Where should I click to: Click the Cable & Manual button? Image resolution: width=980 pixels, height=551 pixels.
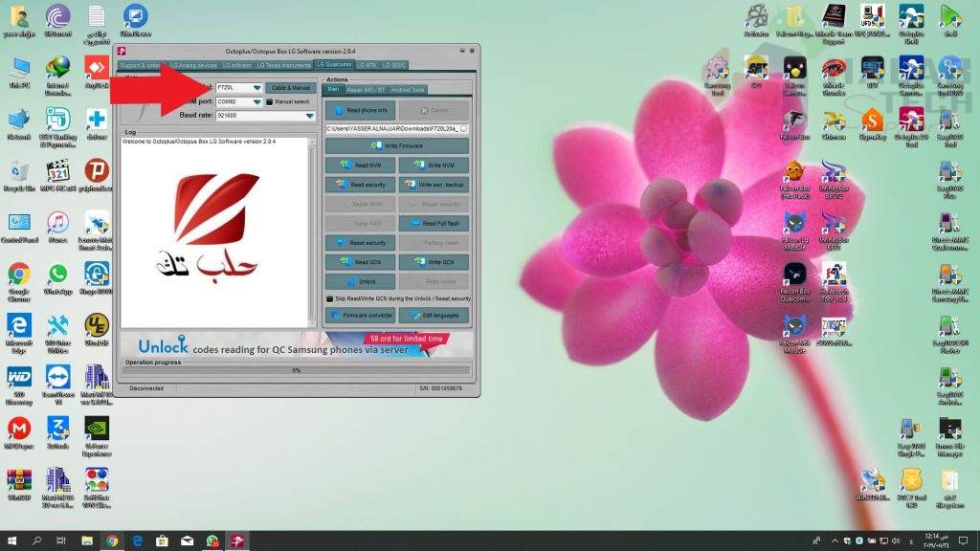291,87
